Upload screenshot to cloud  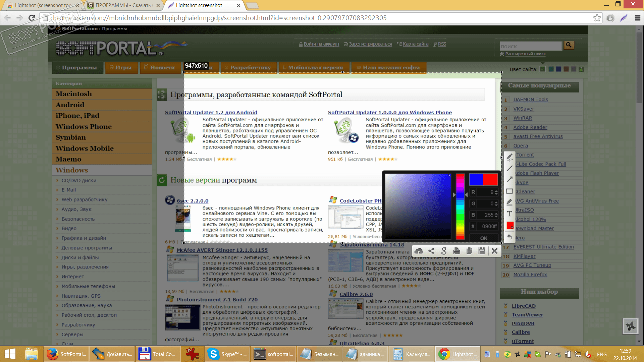419,251
